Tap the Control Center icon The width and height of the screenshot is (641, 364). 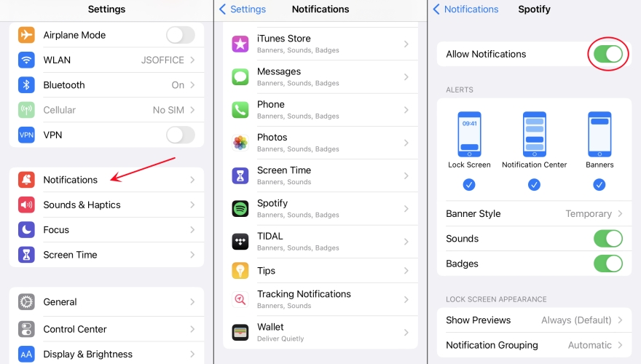point(26,329)
